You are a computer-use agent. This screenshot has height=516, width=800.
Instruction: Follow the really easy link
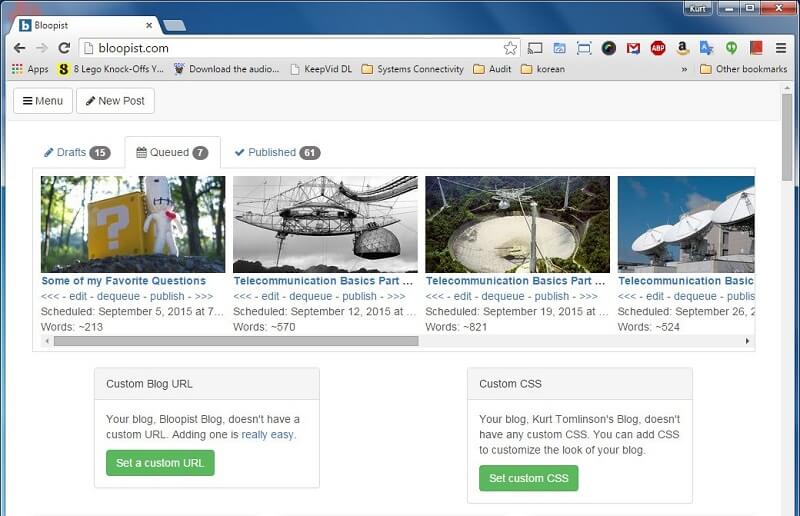tap(268, 434)
